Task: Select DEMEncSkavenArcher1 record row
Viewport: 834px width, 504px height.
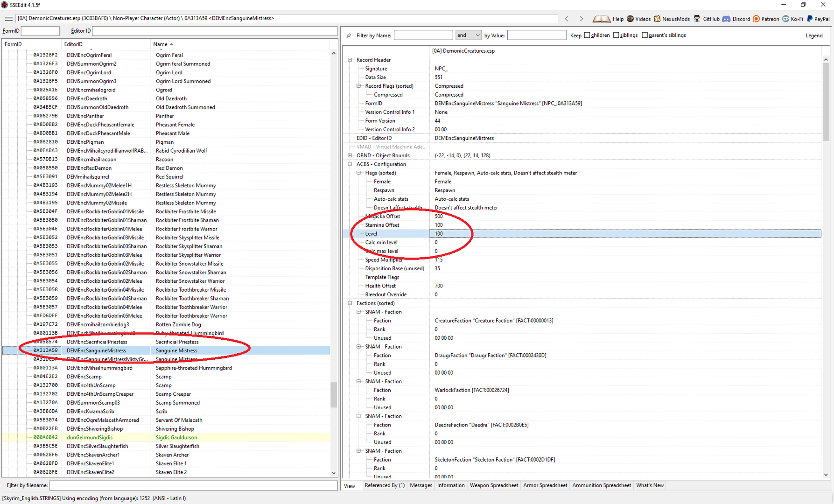Action: coord(166,455)
